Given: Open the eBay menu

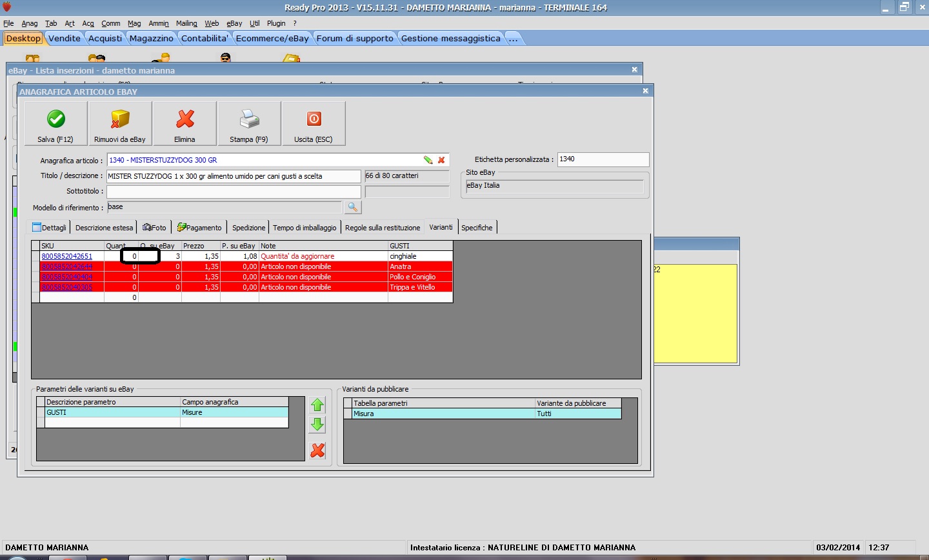Looking at the screenshot, I should (x=234, y=23).
